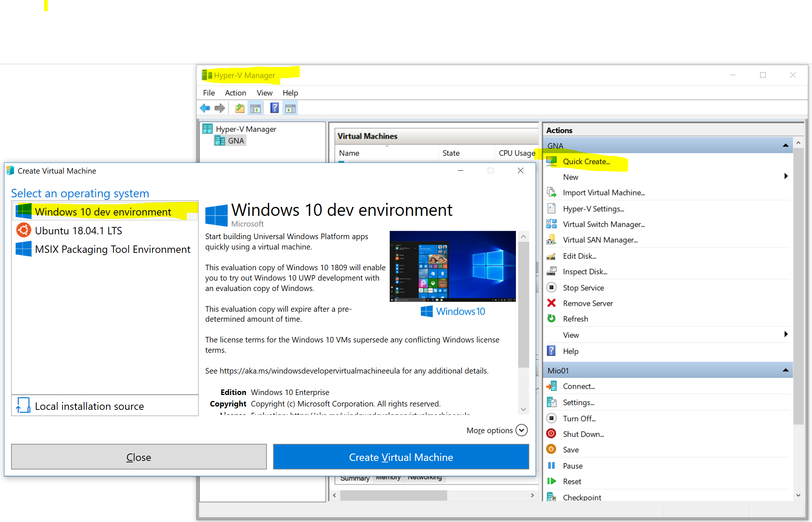
Task: Switch to the Summary tab
Action: [355, 478]
